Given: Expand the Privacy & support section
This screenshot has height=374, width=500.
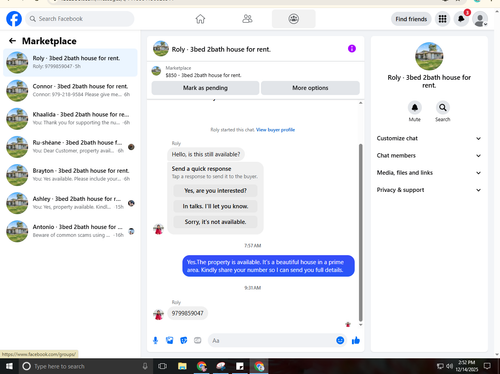Looking at the screenshot, I should pos(429,190).
